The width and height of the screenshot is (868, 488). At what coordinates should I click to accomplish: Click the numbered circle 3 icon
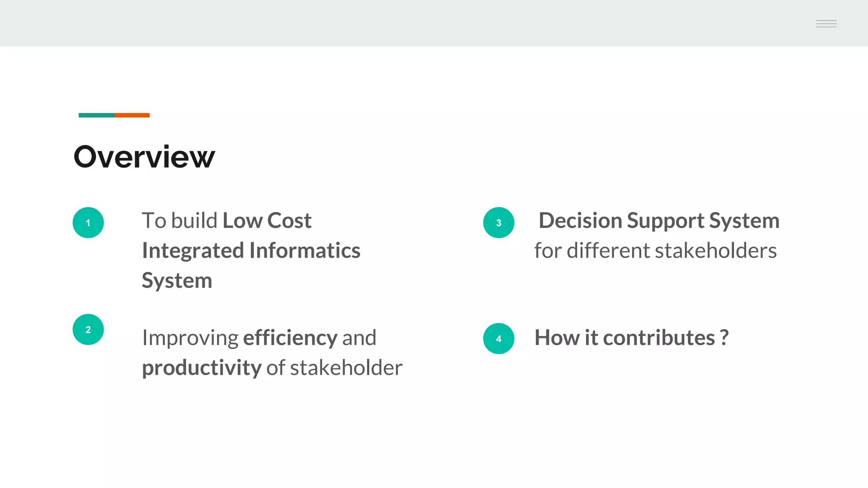498,222
